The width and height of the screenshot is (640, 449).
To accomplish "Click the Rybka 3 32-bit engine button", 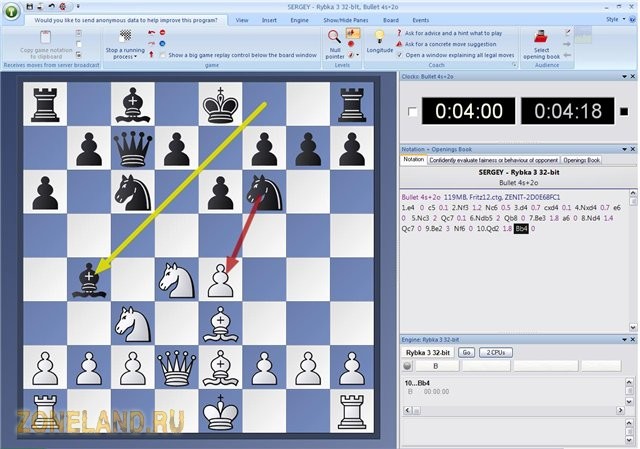I will click(x=428, y=353).
